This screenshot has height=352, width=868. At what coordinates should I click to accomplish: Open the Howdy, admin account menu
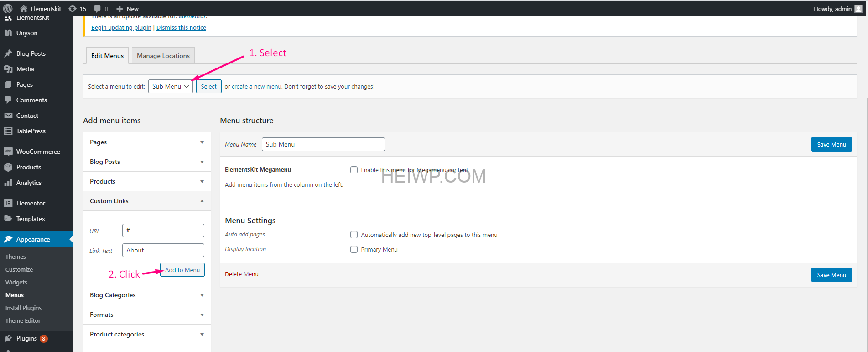(x=837, y=9)
